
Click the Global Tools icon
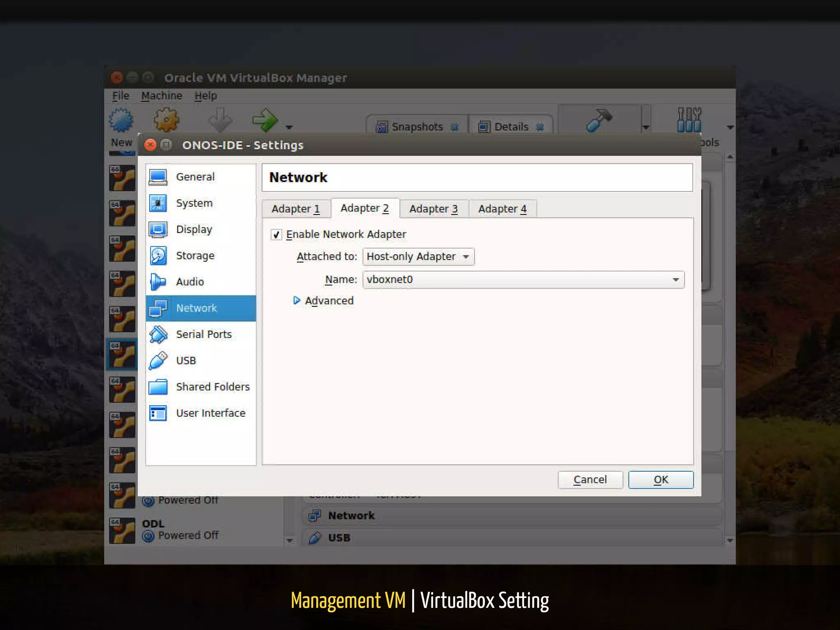(689, 120)
